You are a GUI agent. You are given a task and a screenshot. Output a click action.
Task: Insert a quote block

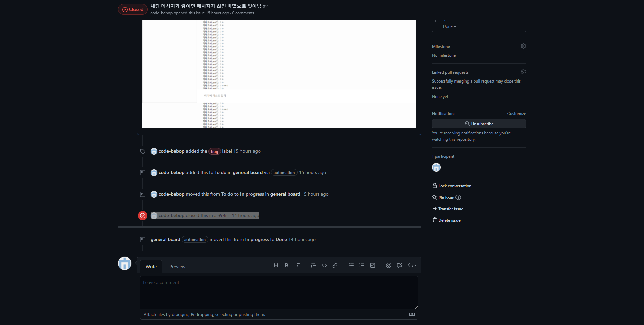(x=313, y=265)
